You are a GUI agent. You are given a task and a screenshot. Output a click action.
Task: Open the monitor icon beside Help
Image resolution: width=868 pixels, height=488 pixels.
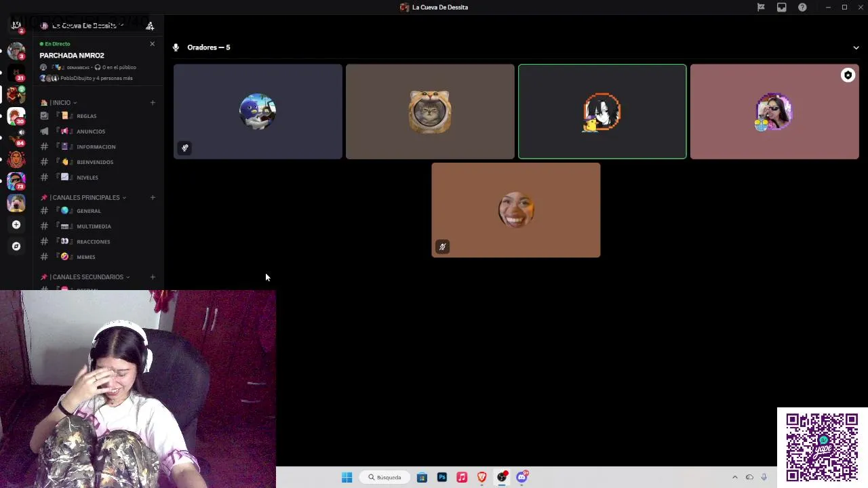tap(782, 7)
